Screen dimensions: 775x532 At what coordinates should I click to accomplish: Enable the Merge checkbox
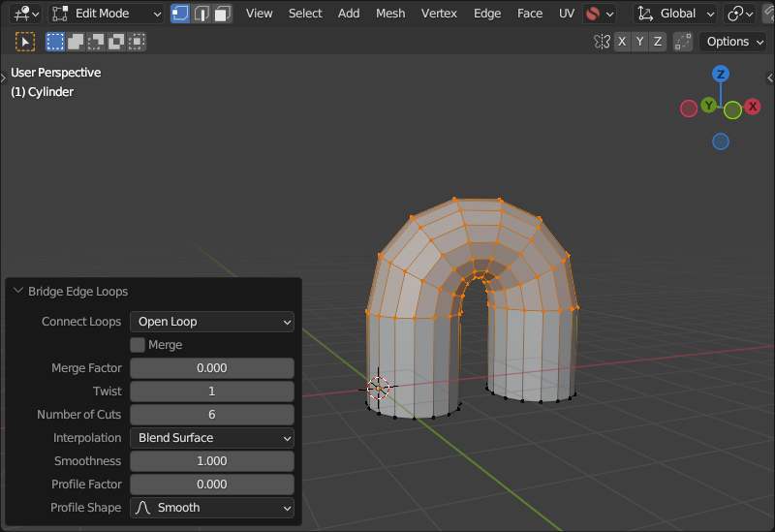[x=138, y=345]
